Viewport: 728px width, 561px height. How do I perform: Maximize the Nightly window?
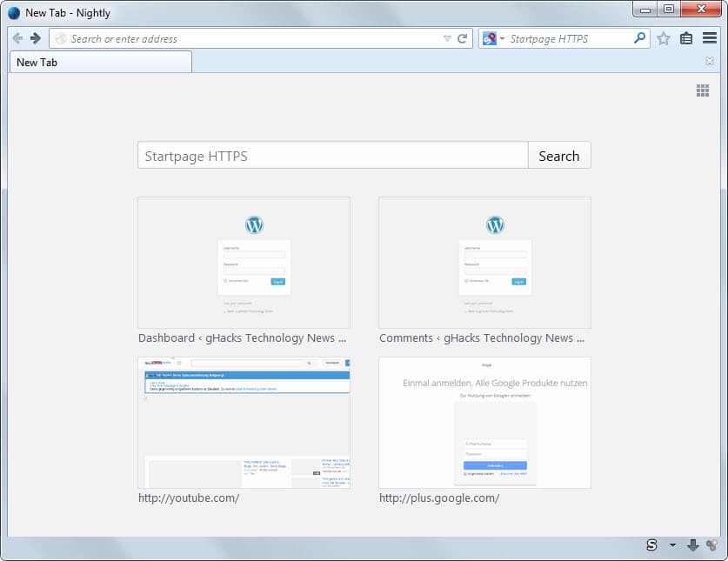pos(669,9)
